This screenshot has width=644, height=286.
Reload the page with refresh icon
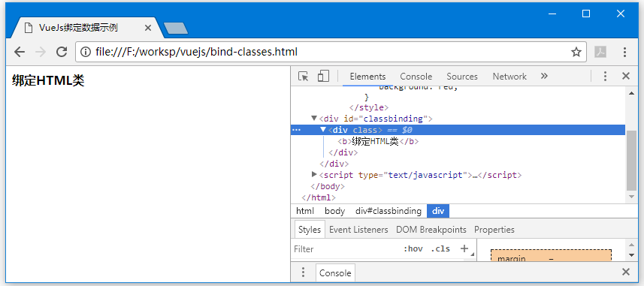(62, 52)
